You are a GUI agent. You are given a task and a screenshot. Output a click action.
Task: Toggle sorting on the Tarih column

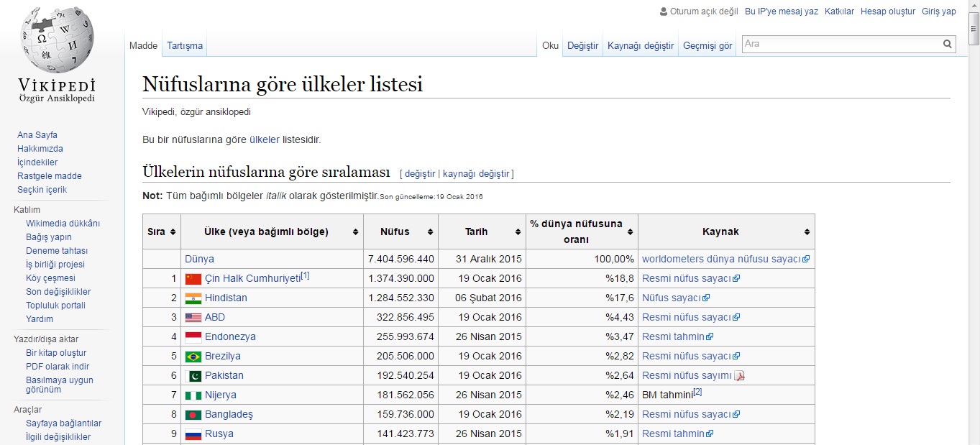click(518, 231)
